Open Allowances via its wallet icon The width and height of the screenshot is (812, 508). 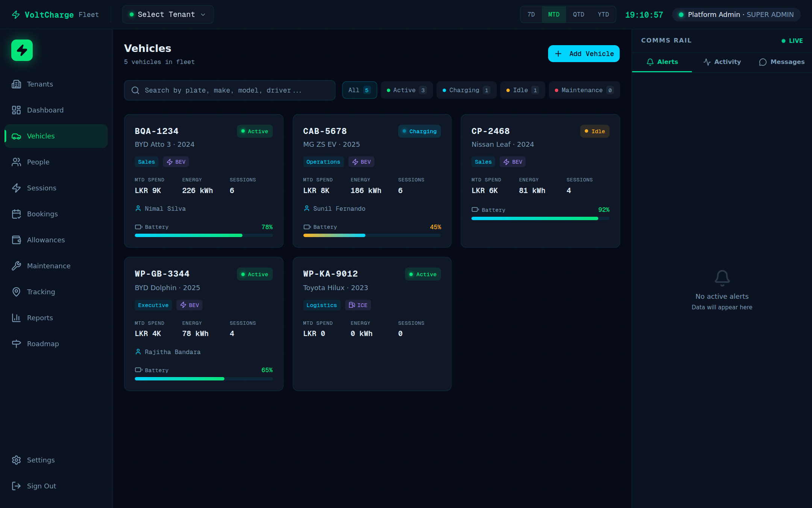[16, 240]
